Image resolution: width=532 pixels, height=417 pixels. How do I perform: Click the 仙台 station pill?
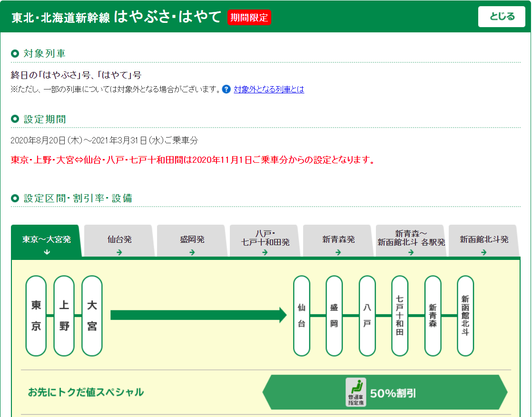click(302, 316)
